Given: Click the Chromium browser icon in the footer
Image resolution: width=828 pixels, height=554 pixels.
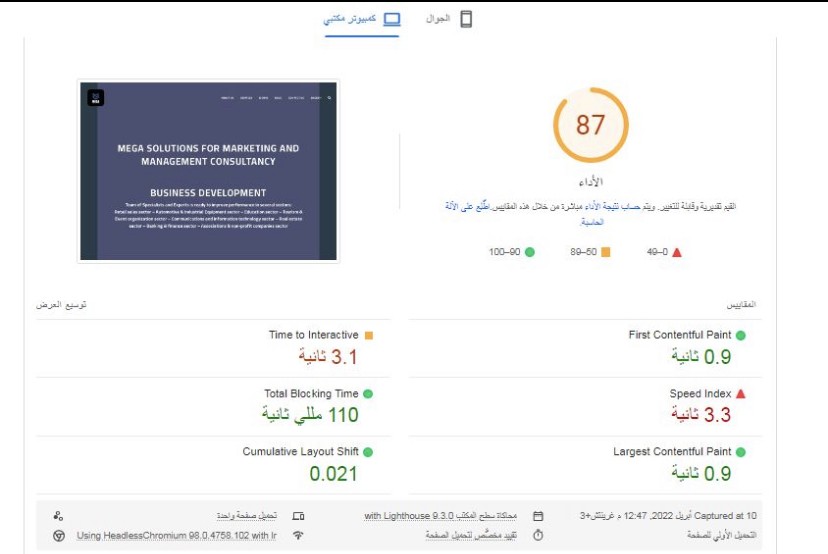Looking at the screenshot, I should 59,536.
